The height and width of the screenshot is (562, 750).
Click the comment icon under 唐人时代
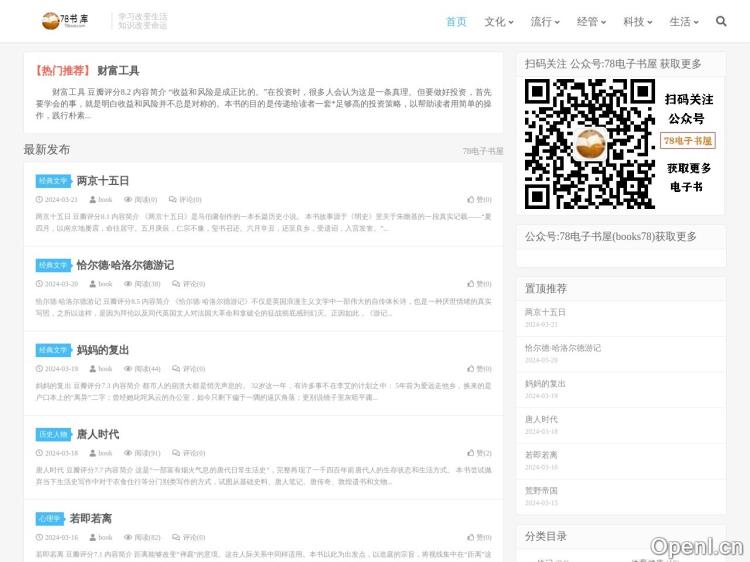coord(173,453)
